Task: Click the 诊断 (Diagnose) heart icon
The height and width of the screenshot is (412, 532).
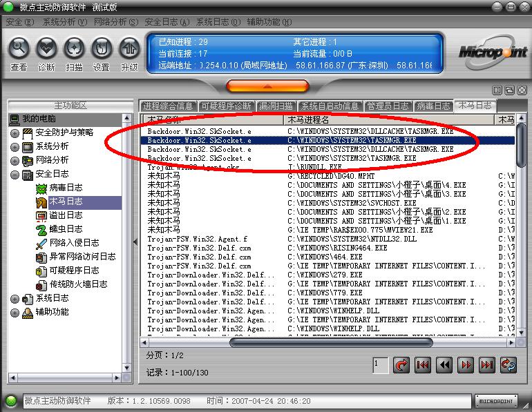Action: click(x=46, y=48)
